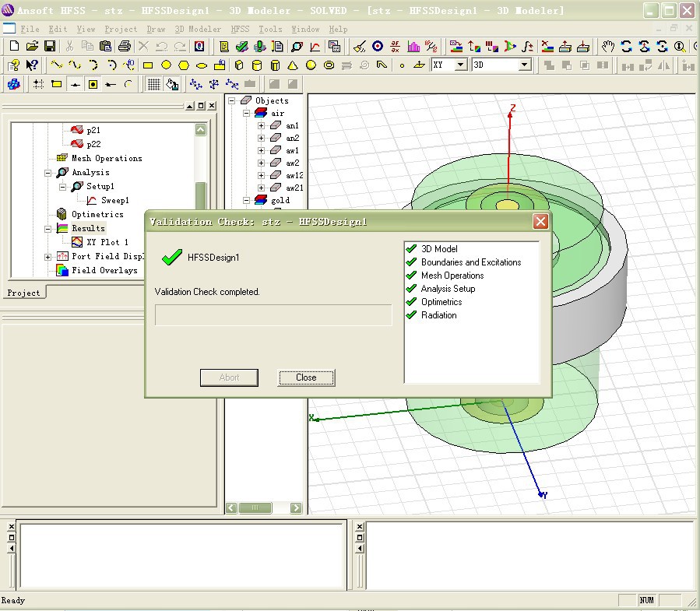700x611 pixels.
Task: Click the zoom magnifier tool icon
Action: (680, 46)
